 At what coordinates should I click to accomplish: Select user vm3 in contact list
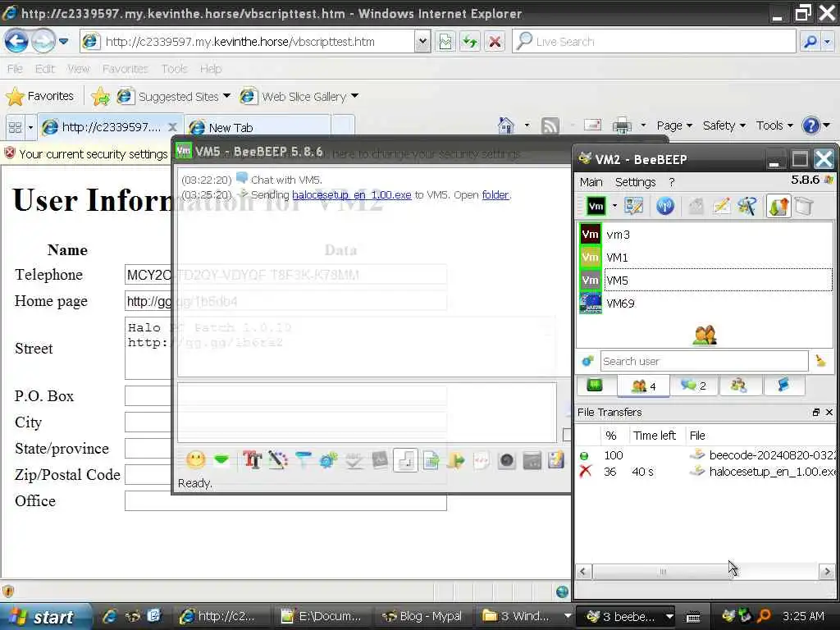tap(706, 234)
